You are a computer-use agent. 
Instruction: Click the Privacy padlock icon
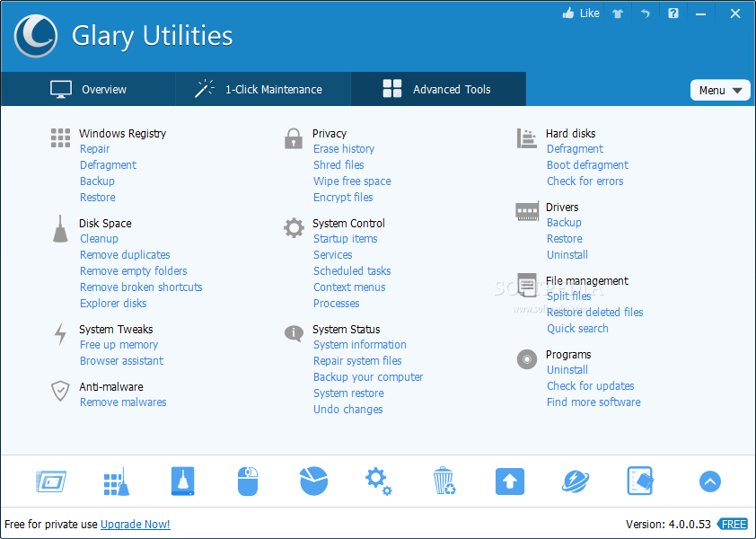pyautogui.click(x=294, y=139)
